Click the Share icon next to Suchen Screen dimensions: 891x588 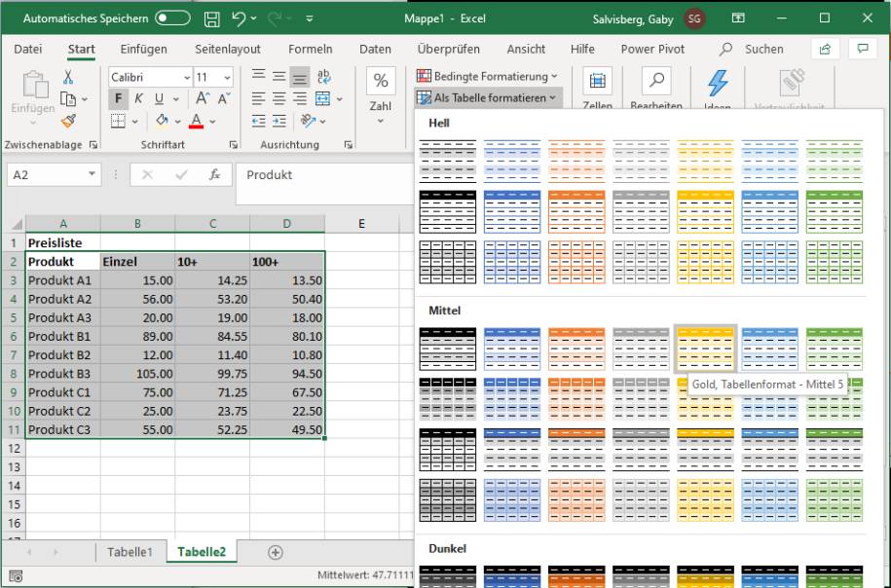tap(826, 49)
